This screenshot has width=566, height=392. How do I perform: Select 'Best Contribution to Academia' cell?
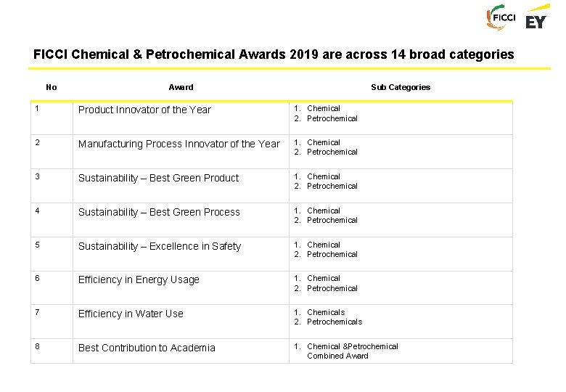click(x=181, y=351)
